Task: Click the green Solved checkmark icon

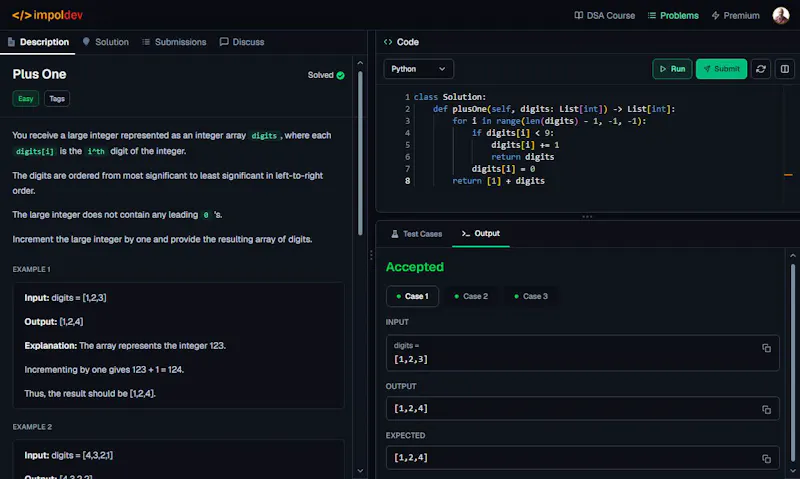Action: (x=340, y=75)
